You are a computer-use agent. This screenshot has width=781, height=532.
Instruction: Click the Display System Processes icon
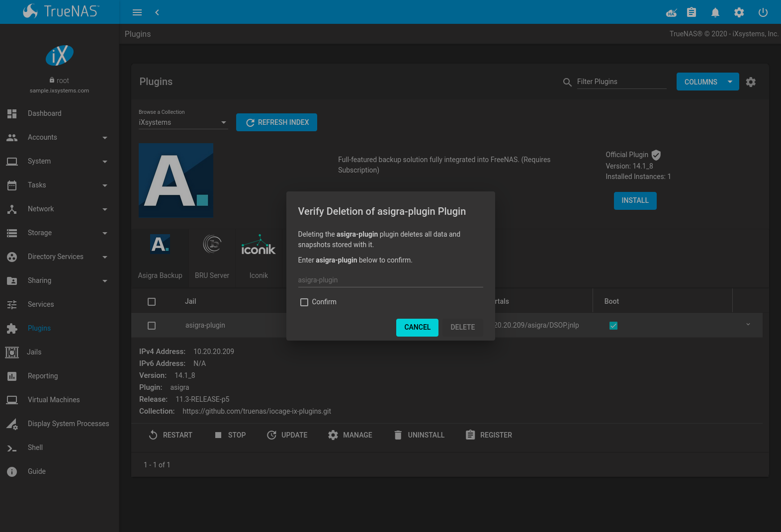[x=12, y=424]
